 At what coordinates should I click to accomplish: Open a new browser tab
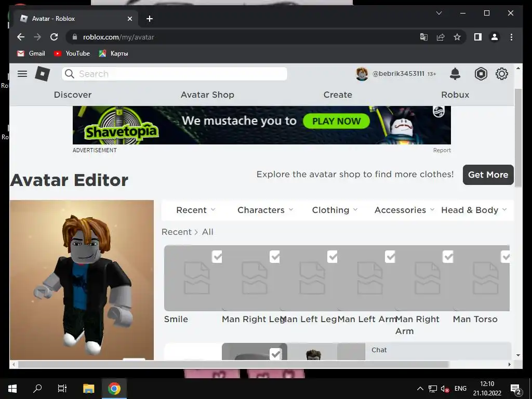click(150, 19)
